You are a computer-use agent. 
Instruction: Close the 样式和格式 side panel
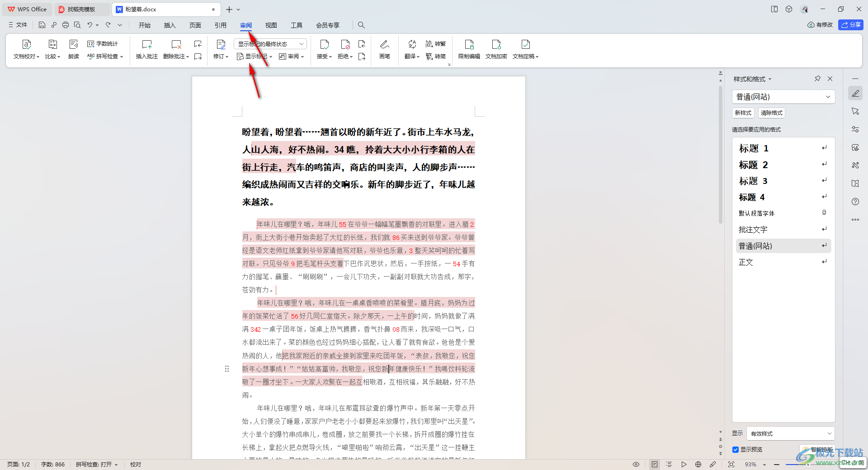pos(830,79)
